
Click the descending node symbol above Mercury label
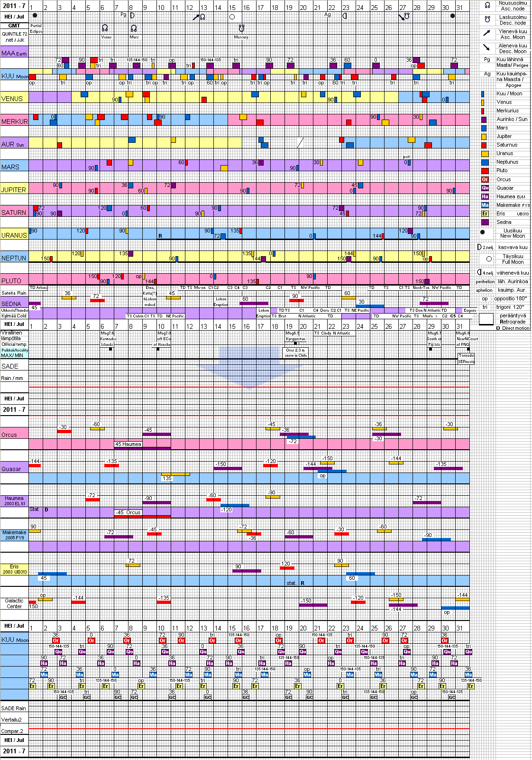click(241, 28)
